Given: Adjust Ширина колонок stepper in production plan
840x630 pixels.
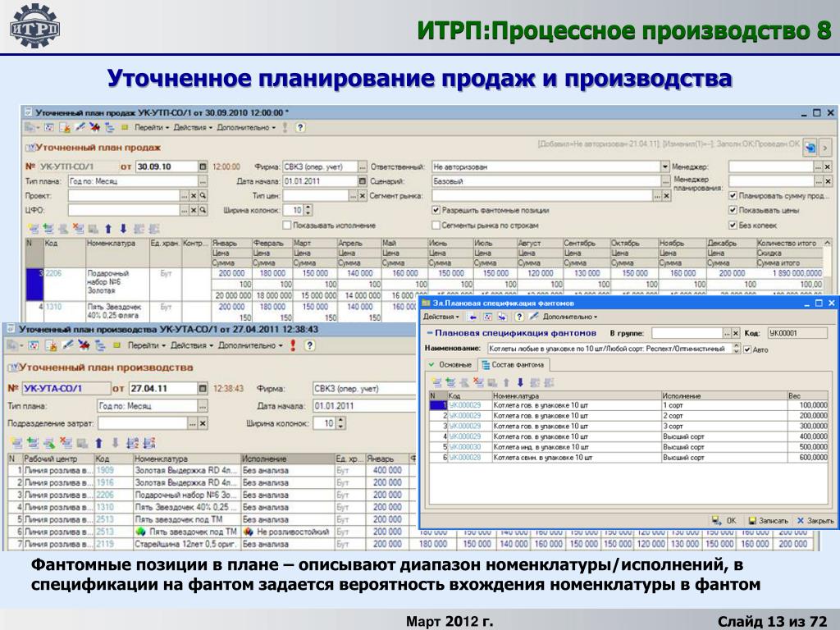Looking at the screenshot, I should coord(340,423).
